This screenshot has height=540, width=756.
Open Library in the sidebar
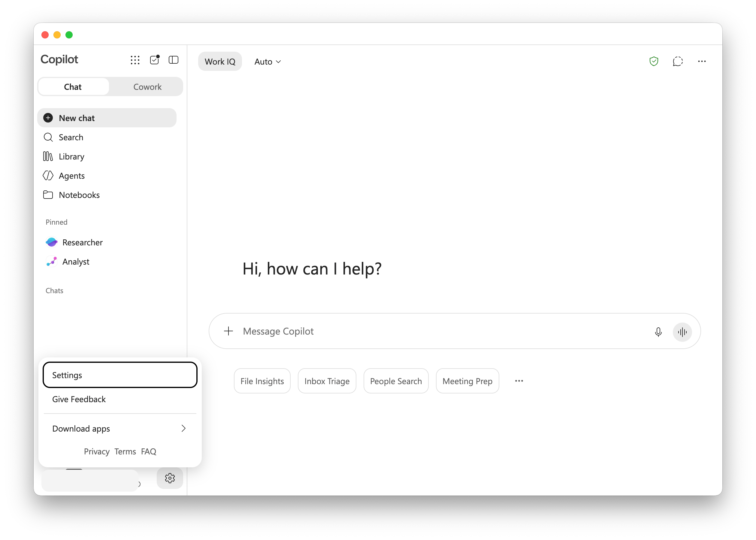(x=107, y=156)
